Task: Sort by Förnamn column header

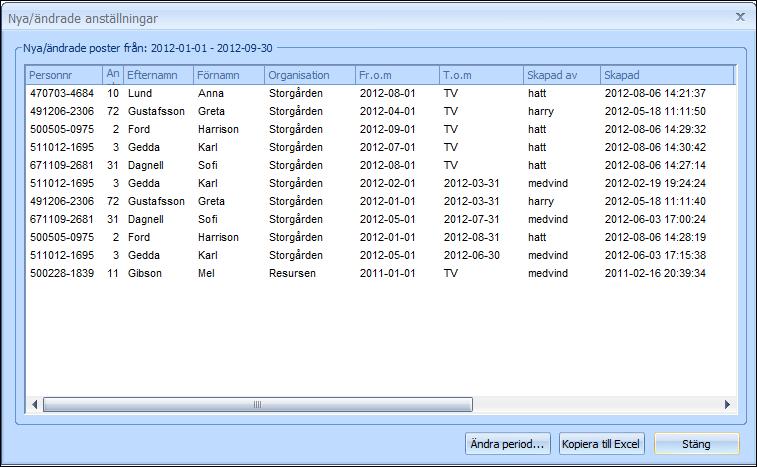Action: 229,75
